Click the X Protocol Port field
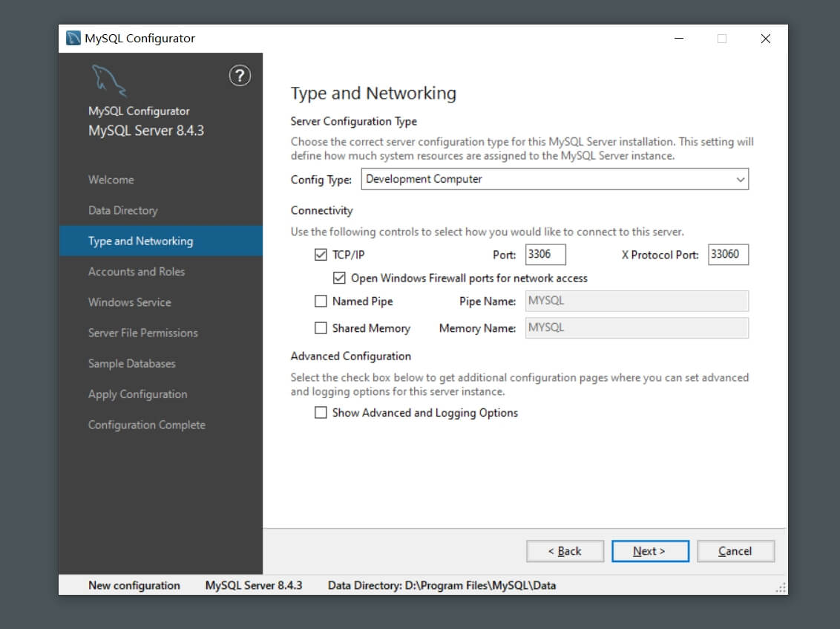The height and width of the screenshot is (629, 840). 728,254
